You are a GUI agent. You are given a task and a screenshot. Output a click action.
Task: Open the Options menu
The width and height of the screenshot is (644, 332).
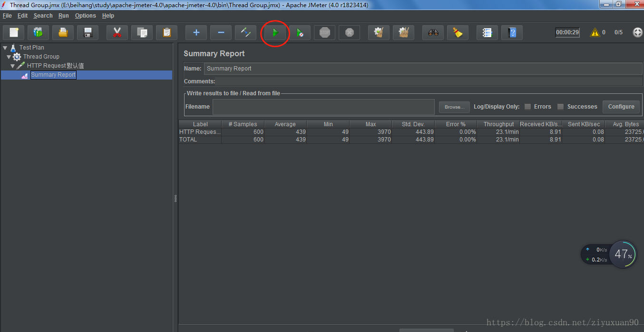click(x=86, y=16)
